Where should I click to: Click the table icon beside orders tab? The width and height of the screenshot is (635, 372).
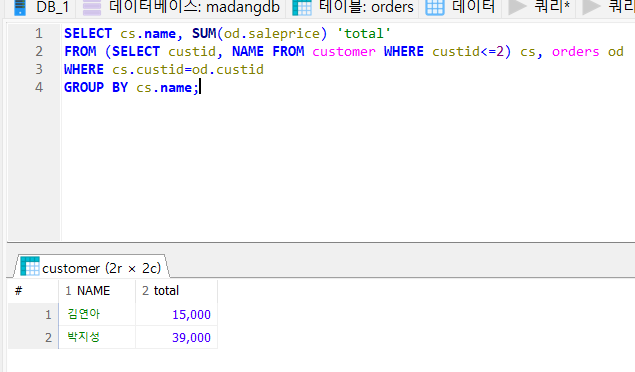click(x=302, y=7)
